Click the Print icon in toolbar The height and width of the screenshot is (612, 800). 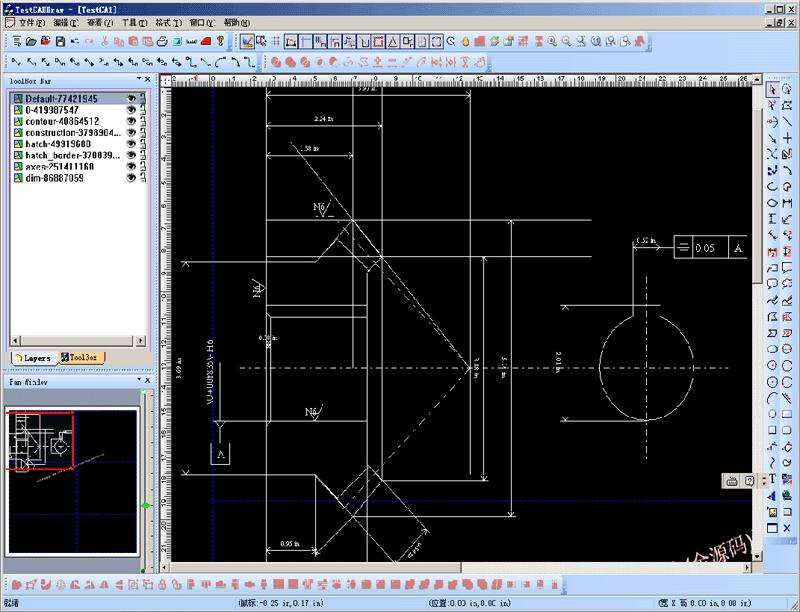coord(162,41)
